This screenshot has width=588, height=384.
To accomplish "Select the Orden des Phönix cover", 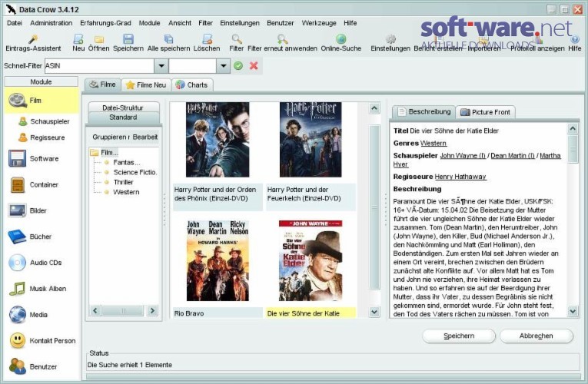I will coord(218,139).
